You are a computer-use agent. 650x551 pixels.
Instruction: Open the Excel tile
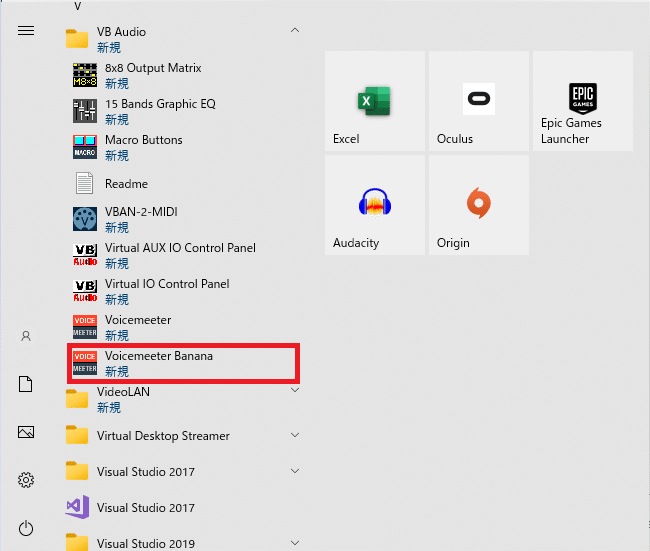coord(375,101)
